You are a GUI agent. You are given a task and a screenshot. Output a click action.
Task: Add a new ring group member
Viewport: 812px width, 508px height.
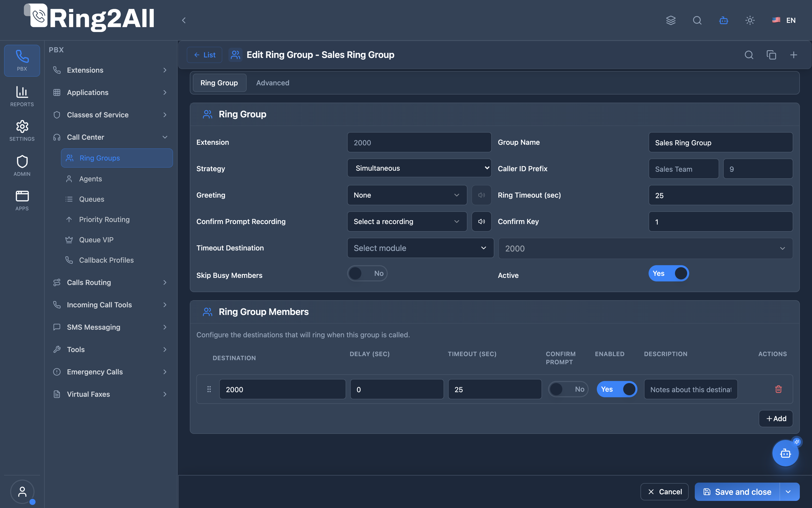point(776,419)
